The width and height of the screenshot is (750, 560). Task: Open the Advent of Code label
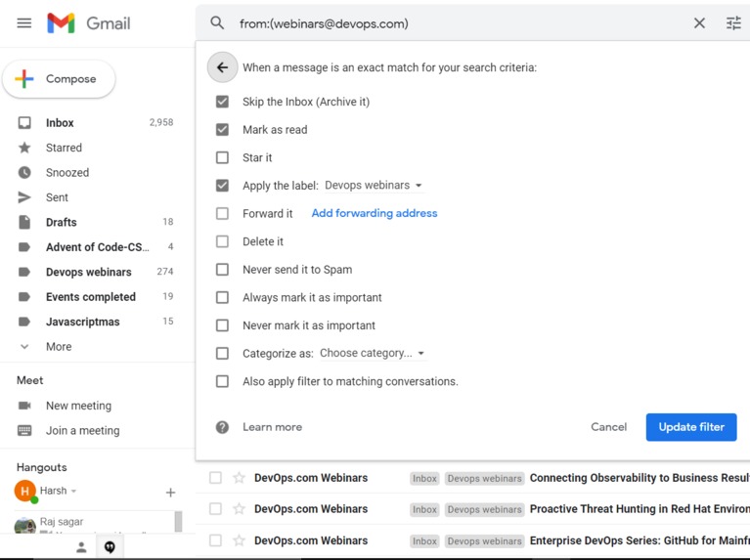[96, 246]
